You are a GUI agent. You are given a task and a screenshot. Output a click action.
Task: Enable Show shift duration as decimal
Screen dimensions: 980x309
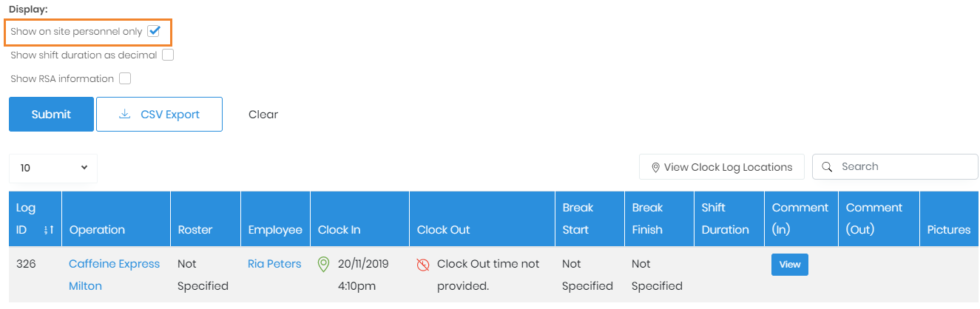tap(168, 55)
